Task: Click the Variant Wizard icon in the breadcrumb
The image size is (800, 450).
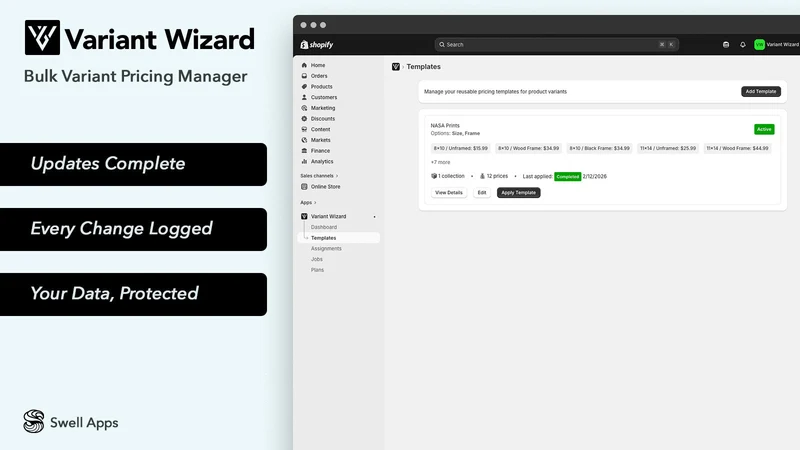Action: pyautogui.click(x=395, y=67)
